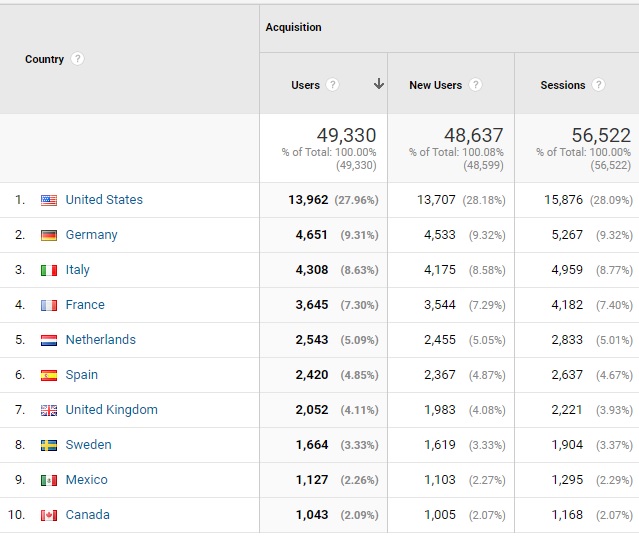639x536 pixels.
Task: Select total sessions value 56,522
Action: (x=601, y=135)
